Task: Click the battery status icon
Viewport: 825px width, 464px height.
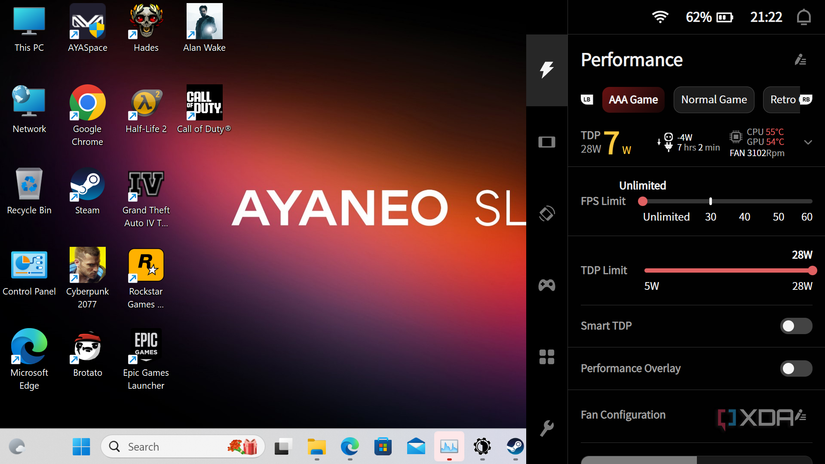Action: 725,17
